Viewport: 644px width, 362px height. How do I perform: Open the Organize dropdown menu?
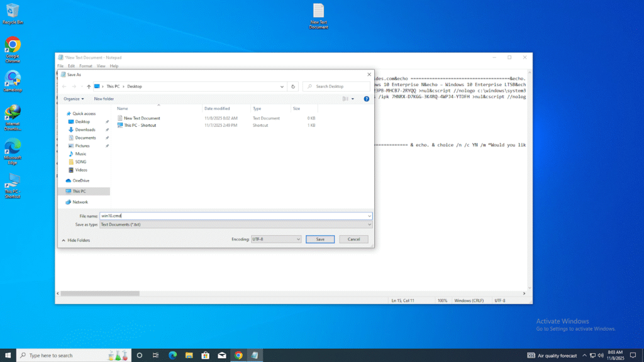pos(74,99)
